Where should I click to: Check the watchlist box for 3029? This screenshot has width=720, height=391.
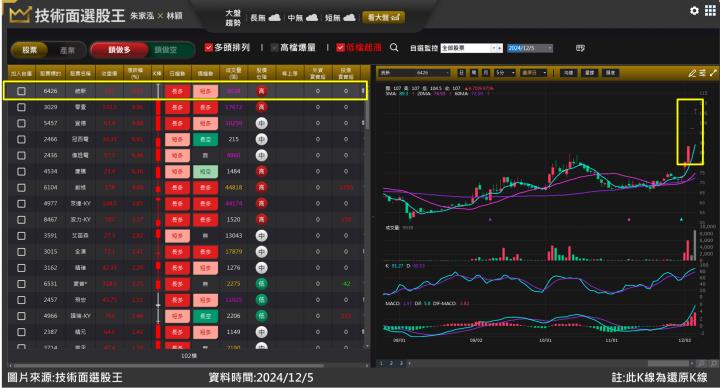pos(21,107)
